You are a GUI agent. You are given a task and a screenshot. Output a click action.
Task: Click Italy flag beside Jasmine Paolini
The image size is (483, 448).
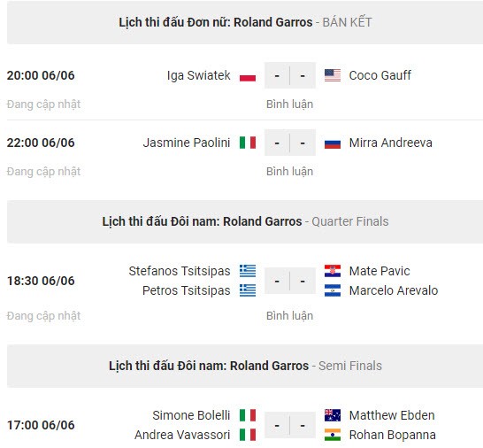coord(248,143)
